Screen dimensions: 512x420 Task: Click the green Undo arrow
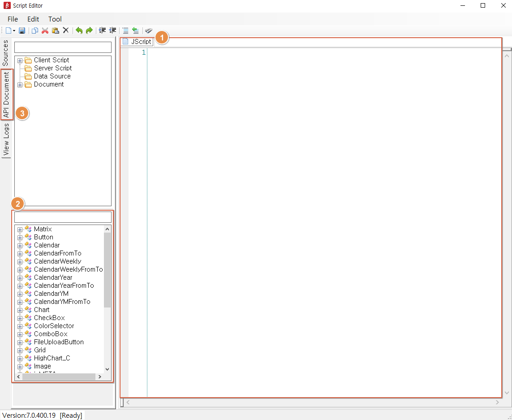click(x=79, y=30)
